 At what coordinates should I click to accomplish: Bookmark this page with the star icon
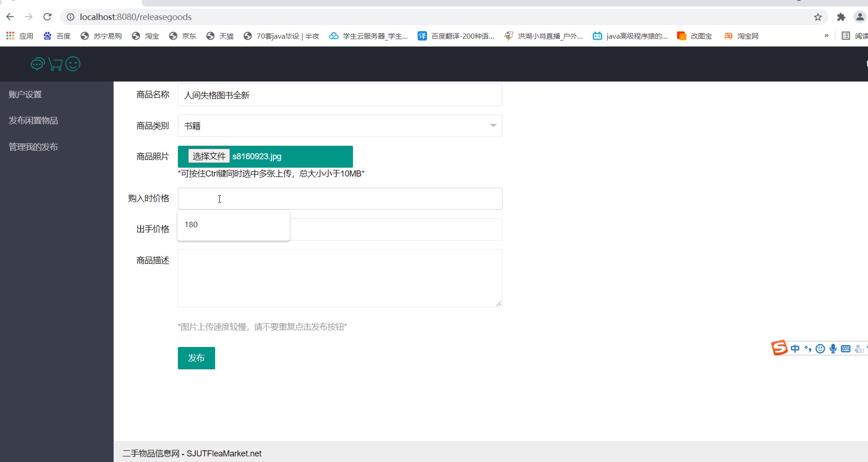point(818,17)
